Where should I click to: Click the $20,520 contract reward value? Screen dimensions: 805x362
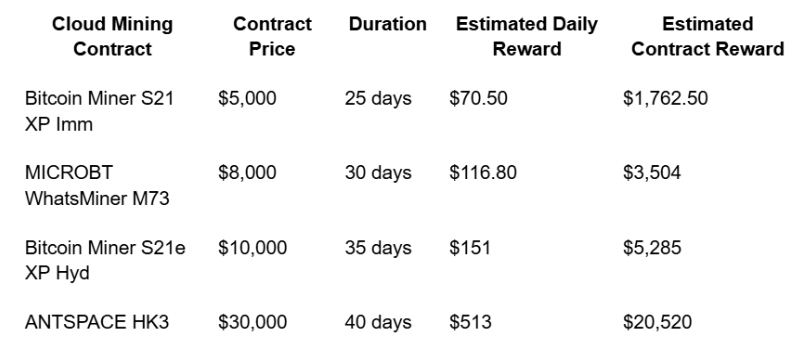click(657, 322)
